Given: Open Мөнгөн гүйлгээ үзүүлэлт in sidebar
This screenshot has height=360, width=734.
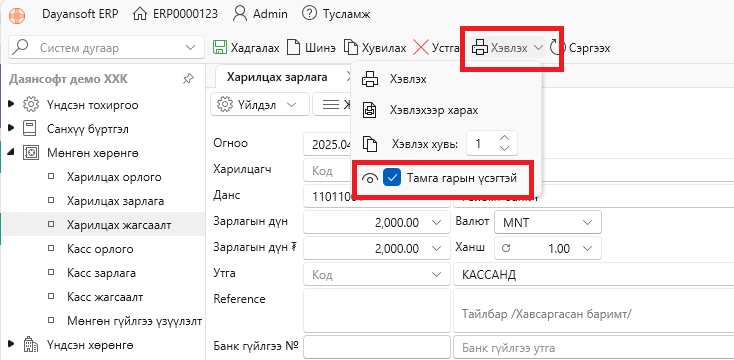Looking at the screenshot, I should click(134, 321).
